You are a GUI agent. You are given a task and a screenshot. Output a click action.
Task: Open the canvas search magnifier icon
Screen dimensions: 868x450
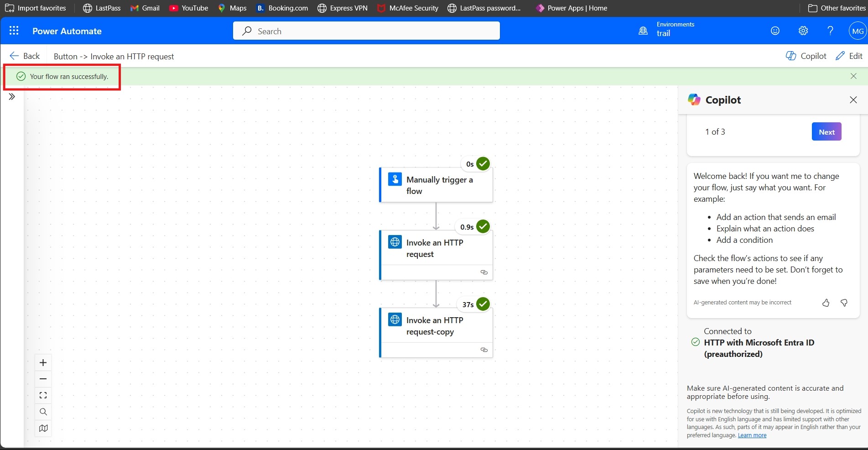pos(43,412)
